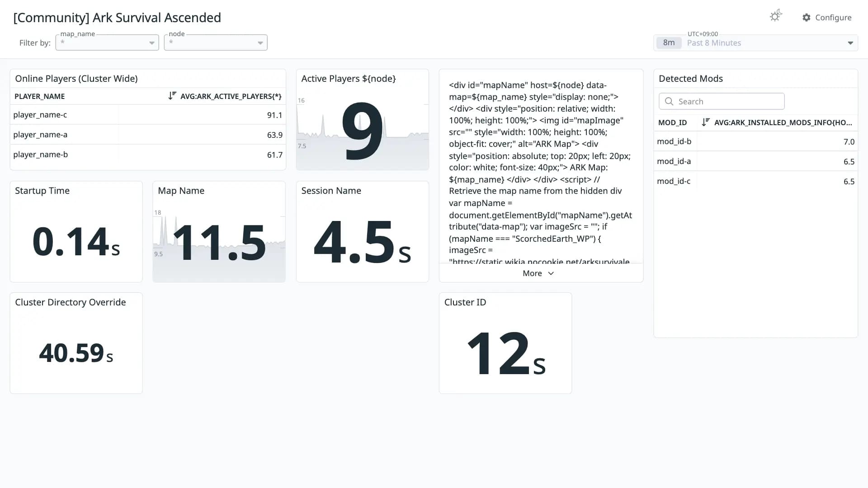Click the sort icon beside AVG:ARK_ACTIVE_PLAYERS column
868x488 pixels.
click(172, 96)
